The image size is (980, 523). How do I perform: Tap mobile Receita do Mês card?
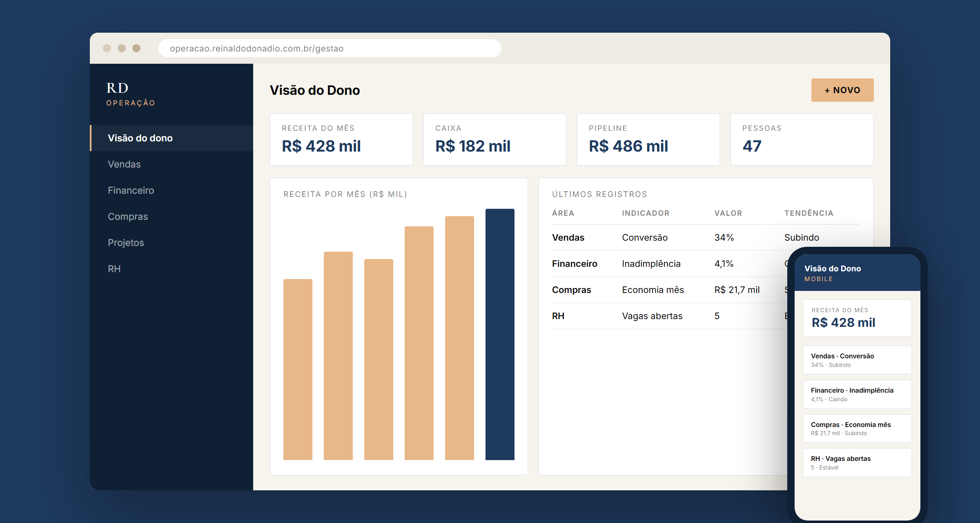(x=857, y=318)
